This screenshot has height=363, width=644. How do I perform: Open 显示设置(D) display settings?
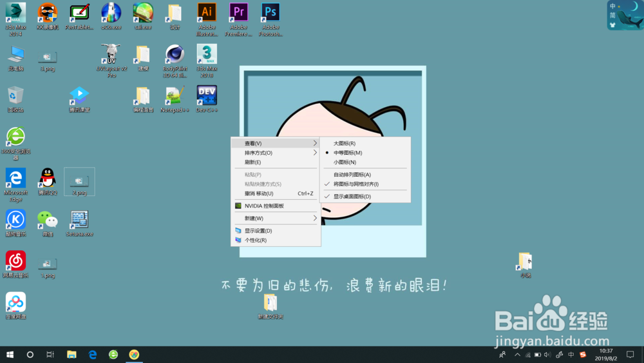[276, 231]
